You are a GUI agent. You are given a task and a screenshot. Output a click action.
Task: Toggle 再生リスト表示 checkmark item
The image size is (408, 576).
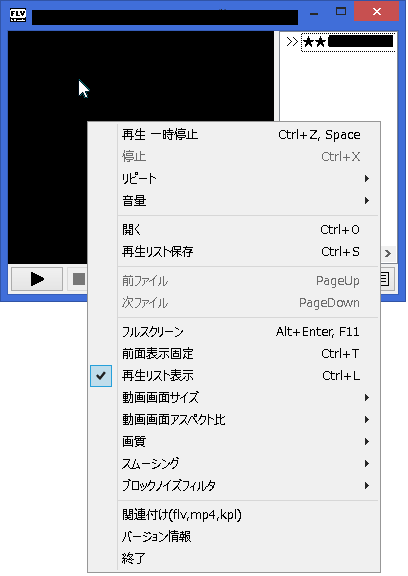click(x=235, y=375)
